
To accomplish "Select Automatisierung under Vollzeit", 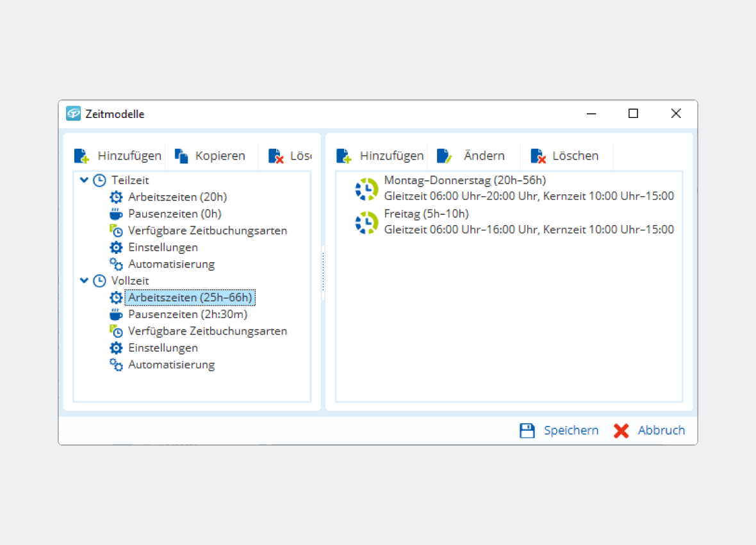I will tap(171, 364).
